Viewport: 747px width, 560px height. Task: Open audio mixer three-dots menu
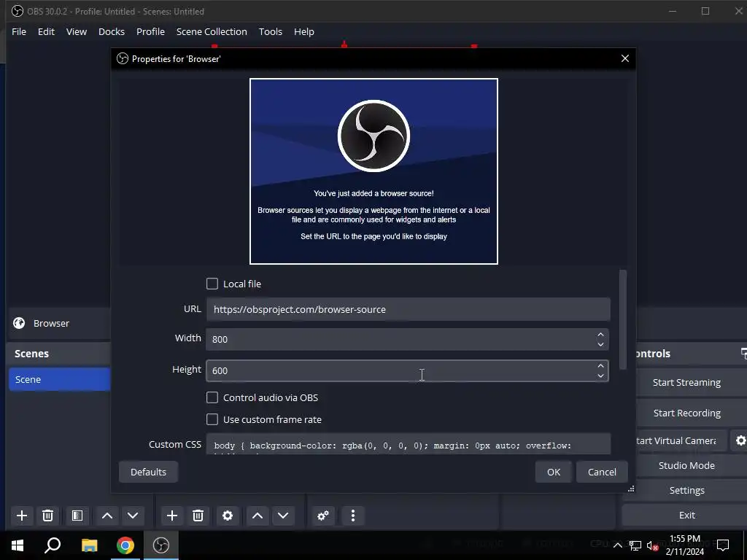353,516
